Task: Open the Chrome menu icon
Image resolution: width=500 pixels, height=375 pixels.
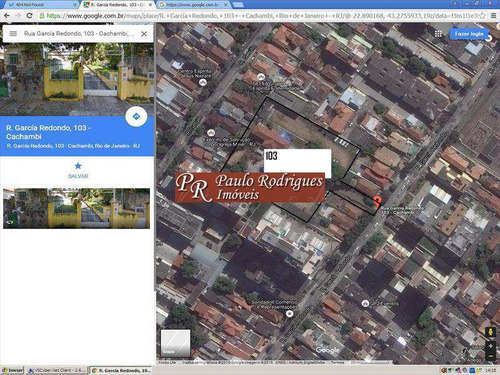Action: [493, 16]
